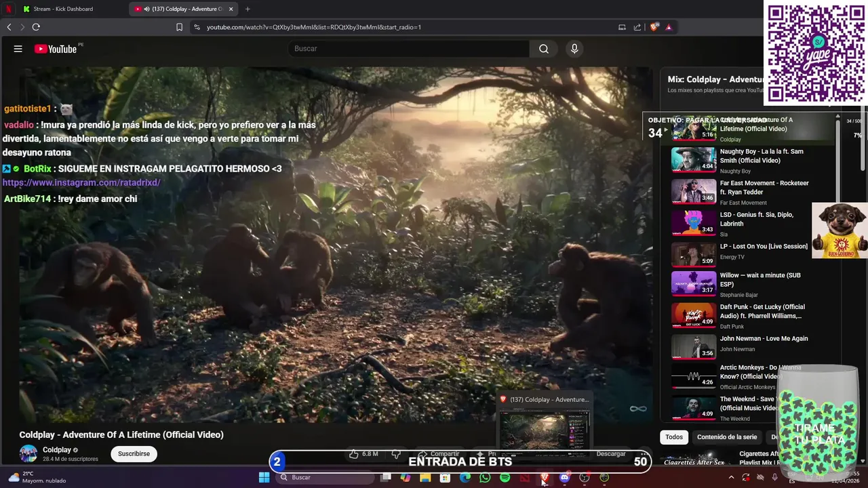868x488 pixels.
Task: Open WhatsApp from the taskbar
Action: 485,477
